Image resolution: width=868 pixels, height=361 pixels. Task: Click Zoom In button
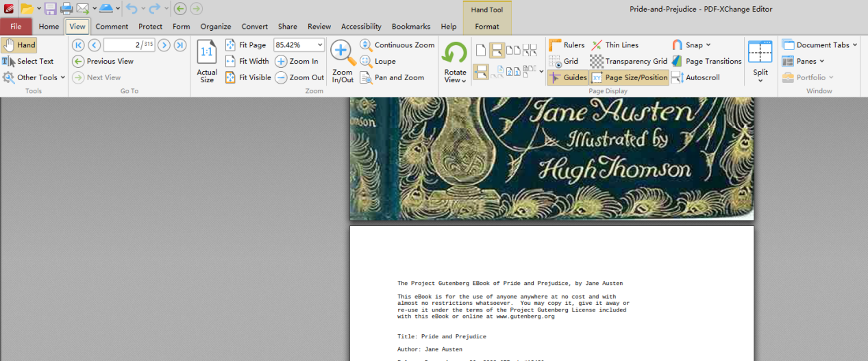[x=297, y=61]
